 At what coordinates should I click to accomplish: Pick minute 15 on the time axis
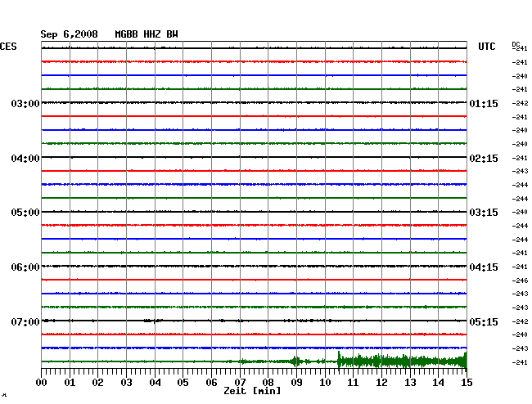467,383
